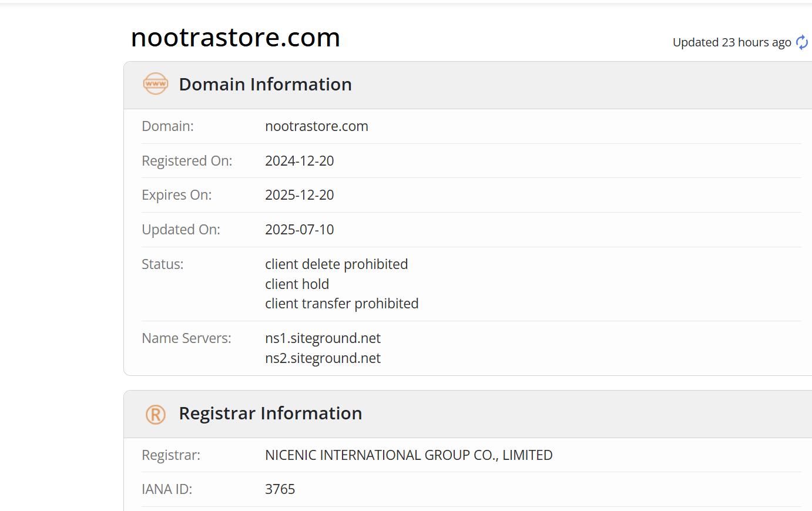Click the Registrar Information section heading
The width and height of the screenshot is (812, 511).
click(270, 413)
